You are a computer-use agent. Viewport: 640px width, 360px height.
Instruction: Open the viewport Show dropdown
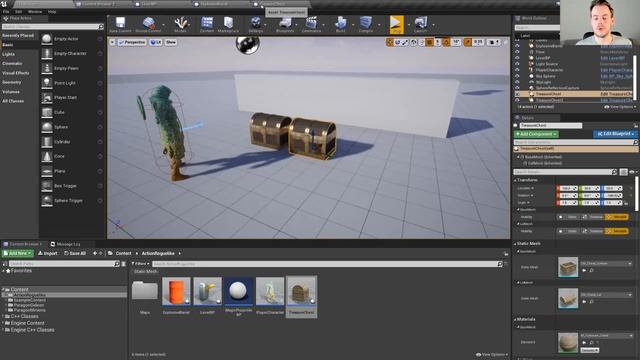coord(171,42)
